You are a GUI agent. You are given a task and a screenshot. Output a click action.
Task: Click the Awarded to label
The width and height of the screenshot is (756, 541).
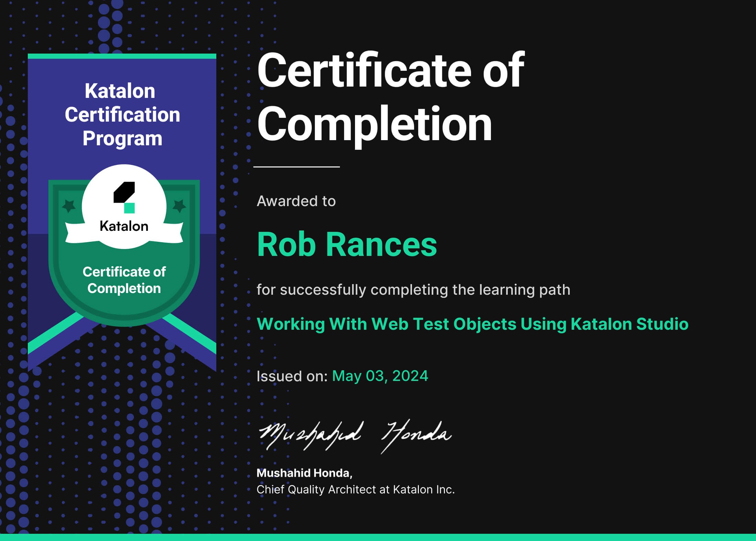coord(296,201)
